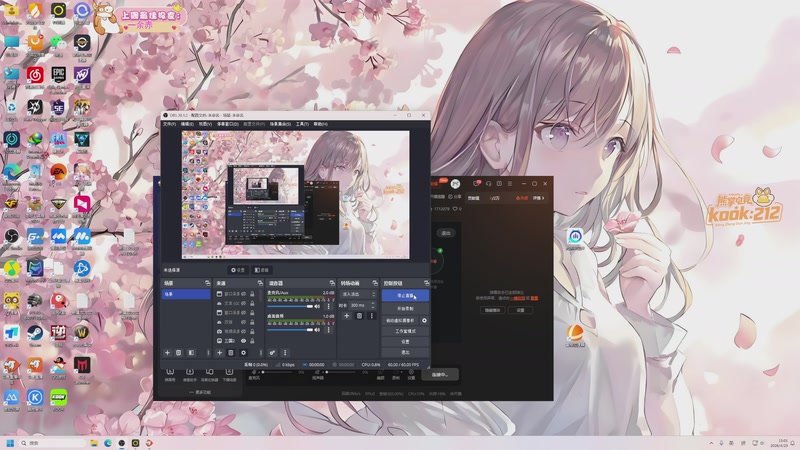This screenshot has width=800, height=450.
Task: Pop out the Scenes dock panel
Action: click(208, 283)
